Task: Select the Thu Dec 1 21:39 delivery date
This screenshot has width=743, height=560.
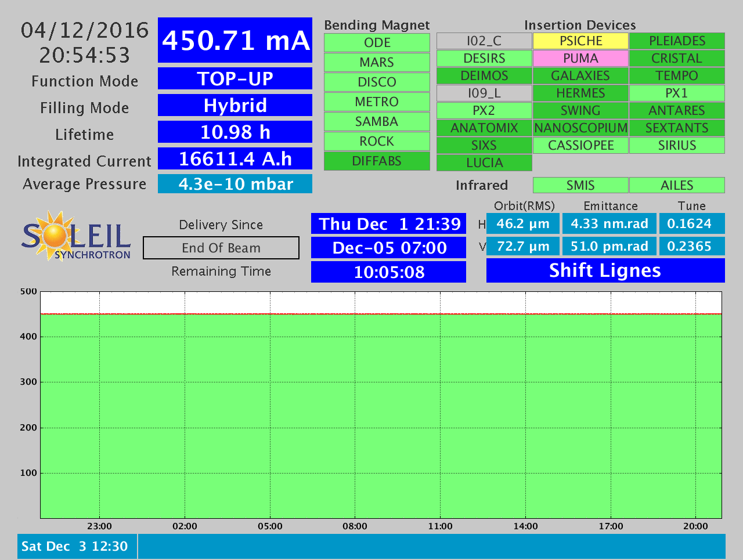Action: [389, 224]
